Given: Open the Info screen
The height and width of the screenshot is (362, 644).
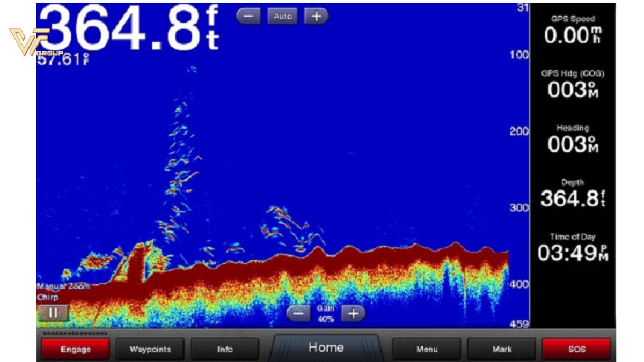Looking at the screenshot, I should tap(225, 349).
